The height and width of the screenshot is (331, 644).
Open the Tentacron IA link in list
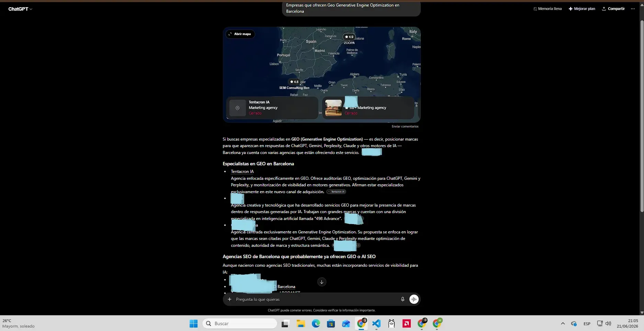242,172
